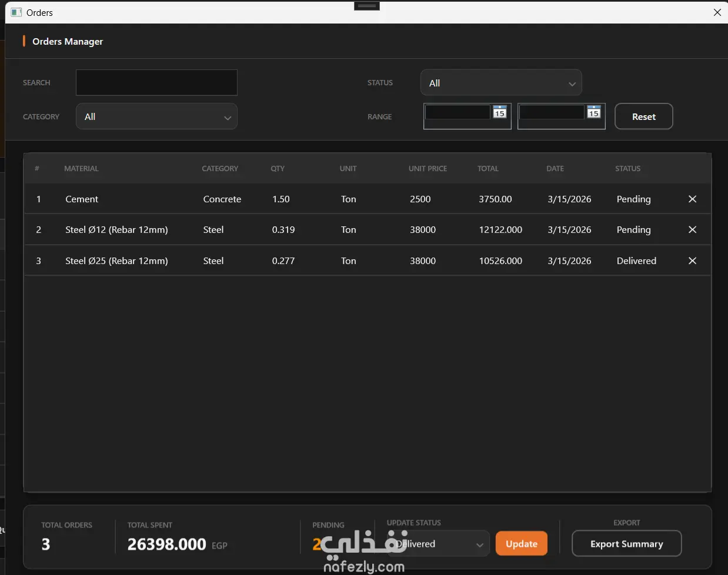Sort by the UNIT PRICE column header

click(428, 169)
